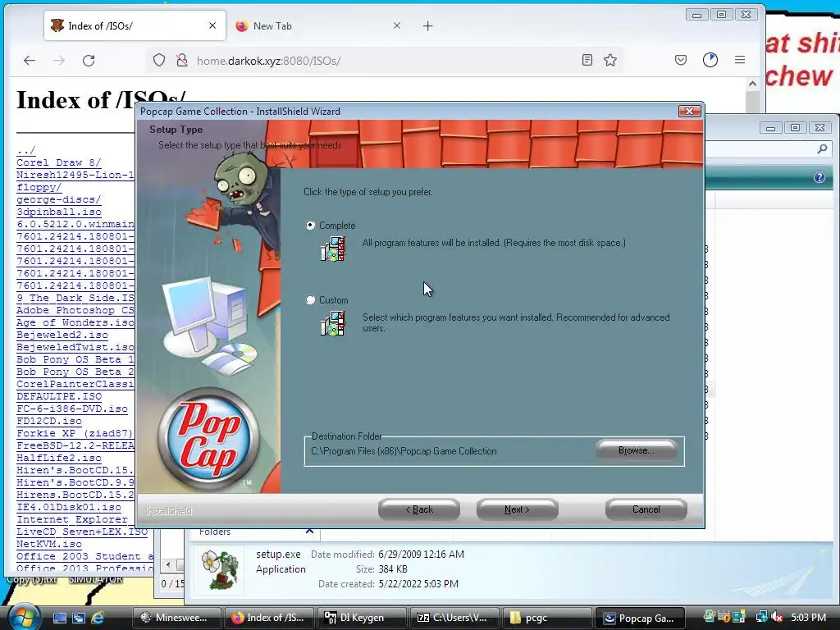Close the New Tab tab
This screenshot has width=840, height=630.
pyautogui.click(x=397, y=25)
